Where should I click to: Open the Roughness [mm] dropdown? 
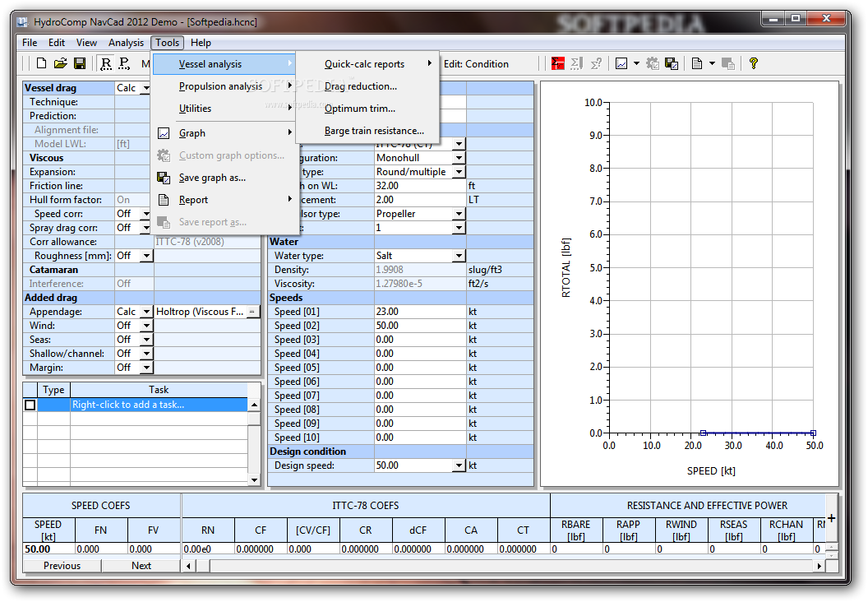click(x=146, y=256)
